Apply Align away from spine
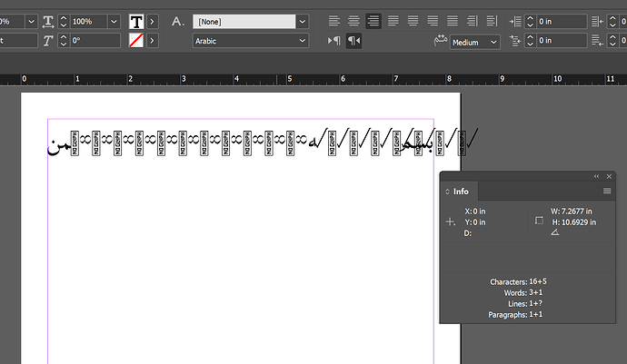 [x=492, y=21]
